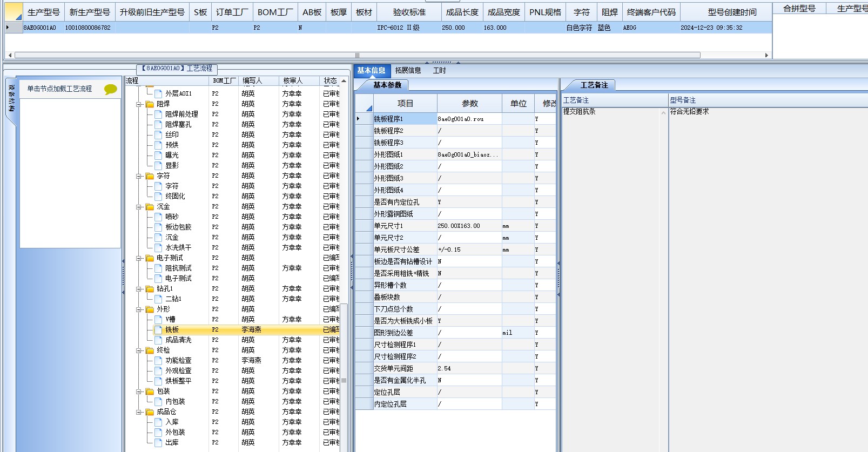This screenshot has height=452, width=868.
Task: Collapse the 电子测试 folder node
Action: click(x=139, y=258)
